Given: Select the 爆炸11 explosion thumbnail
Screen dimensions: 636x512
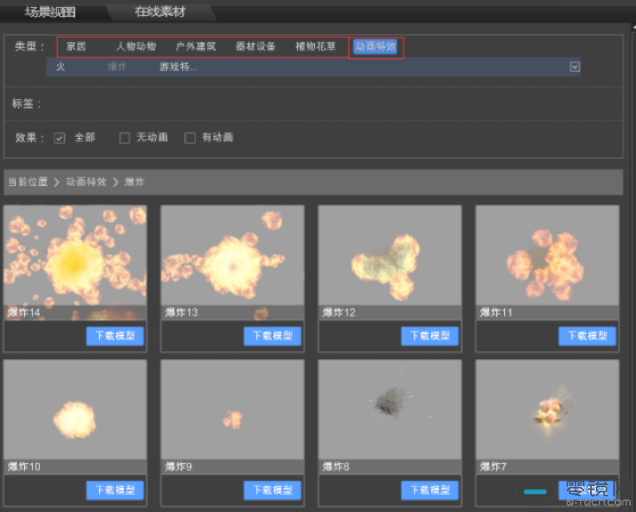Looking at the screenshot, I should coord(545,262).
